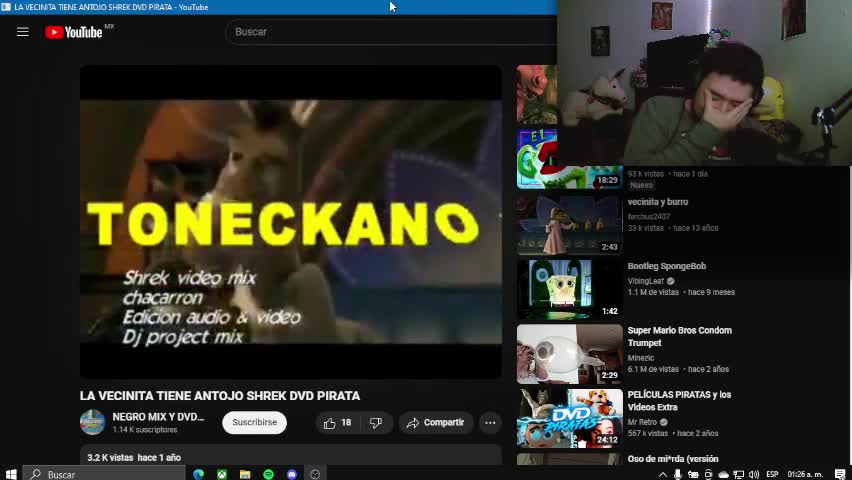Screen dimensions: 852x480
Task: Visit the Mr Retro channel name
Action: click(642, 422)
